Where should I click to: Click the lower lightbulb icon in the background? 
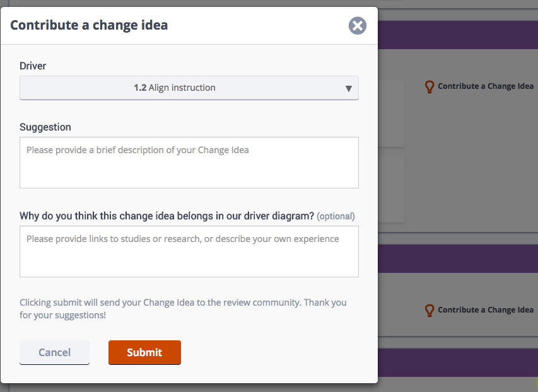pyautogui.click(x=430, y=310)
